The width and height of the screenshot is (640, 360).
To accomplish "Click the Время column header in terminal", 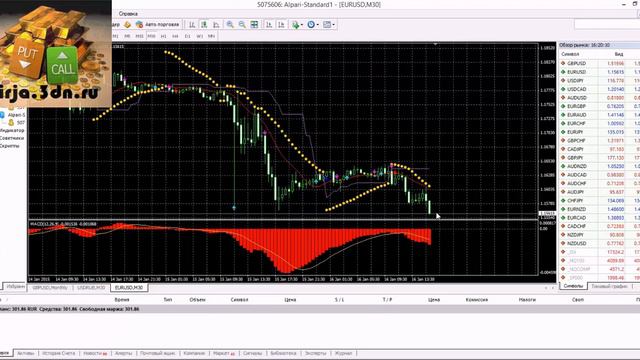I will (122, 300).
